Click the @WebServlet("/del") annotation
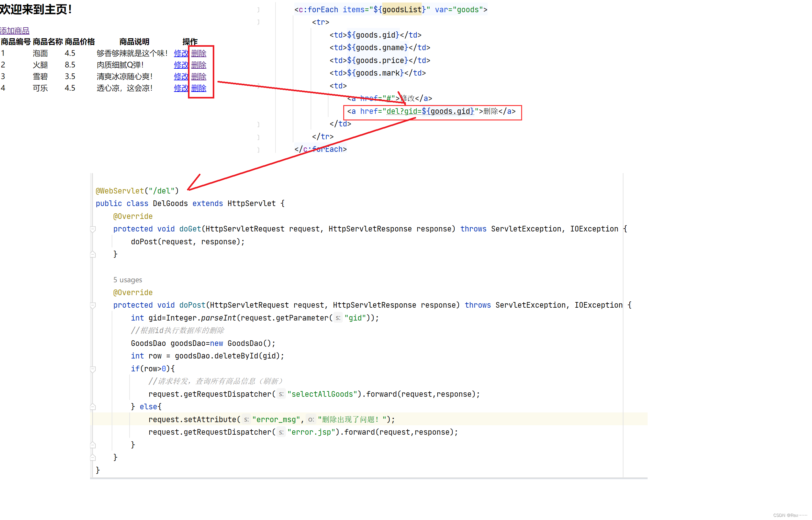The width and height of the screenshot is (812, 520). [x=136, y=191]
